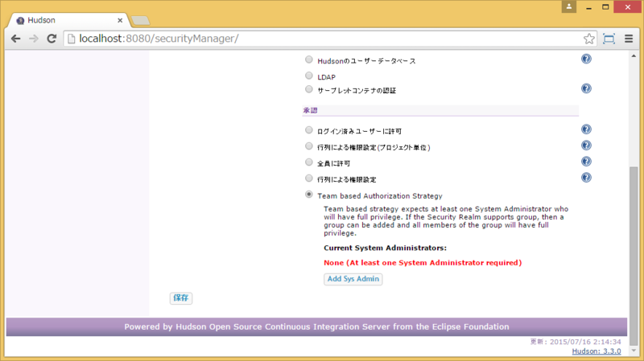Select the plain 行列による権限設定 radio
The image size is (644, 361).
click(309, 178)
